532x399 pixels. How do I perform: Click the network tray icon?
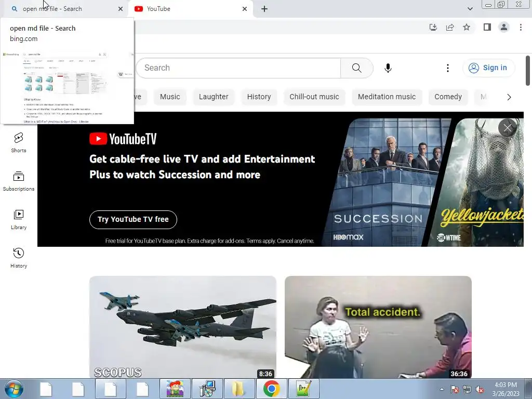(x=467, y=389)
